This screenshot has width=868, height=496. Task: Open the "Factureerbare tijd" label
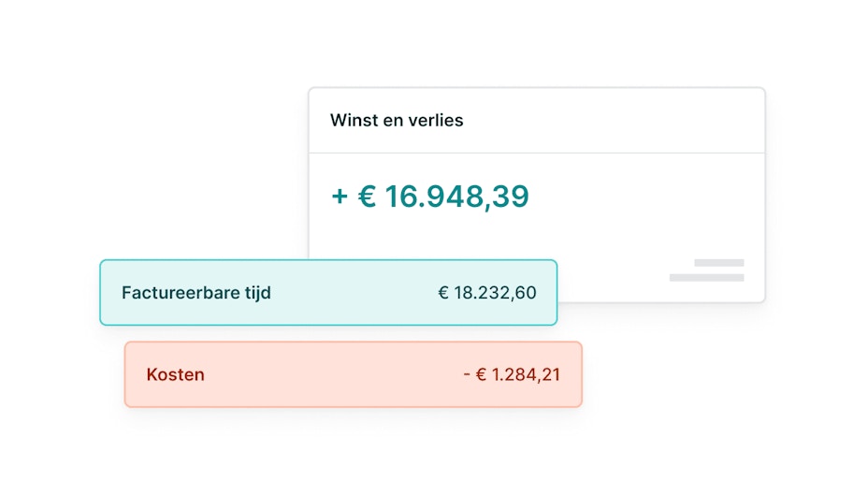196,293
